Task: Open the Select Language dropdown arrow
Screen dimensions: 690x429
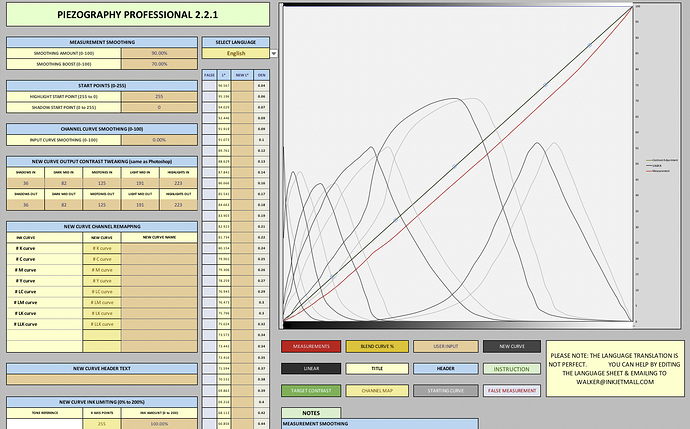Action: coord(274,53)
